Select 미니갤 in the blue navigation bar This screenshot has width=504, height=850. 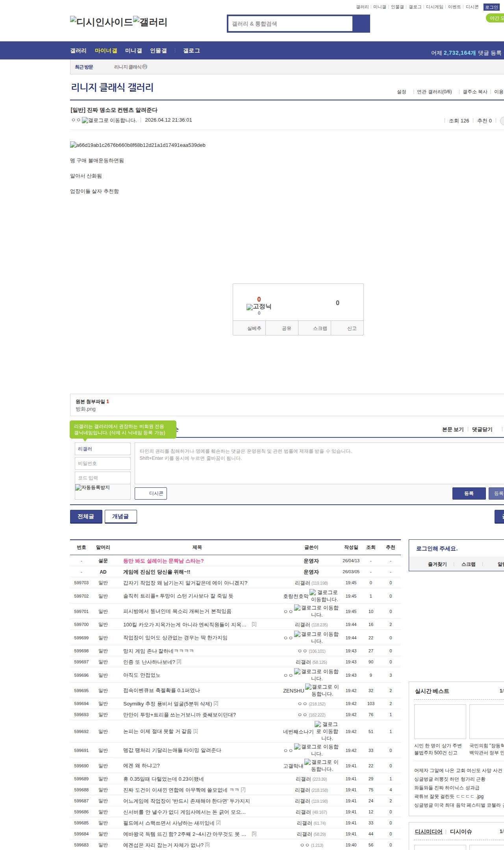pyautogui.click(x=133, y=51)
